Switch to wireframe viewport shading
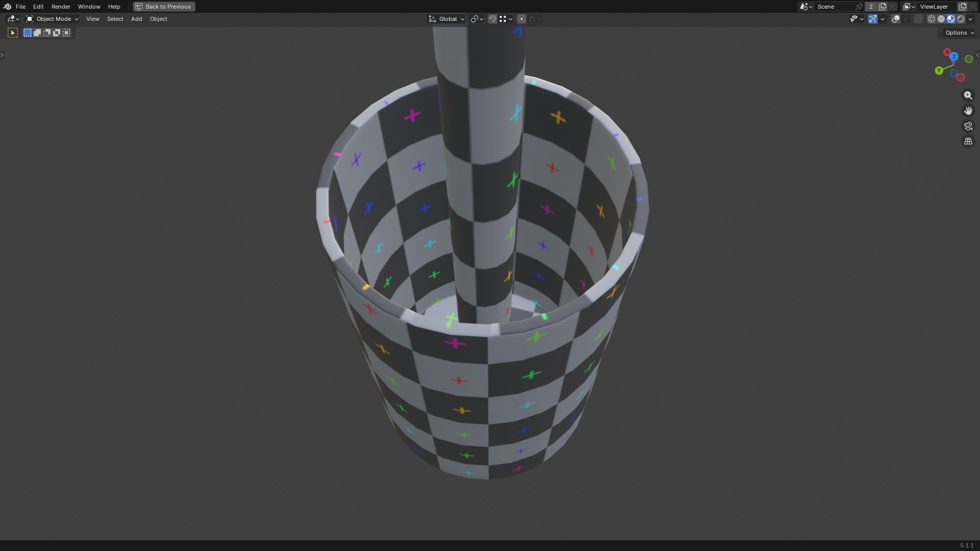The image size is (980, 551). tap(932, 19)
